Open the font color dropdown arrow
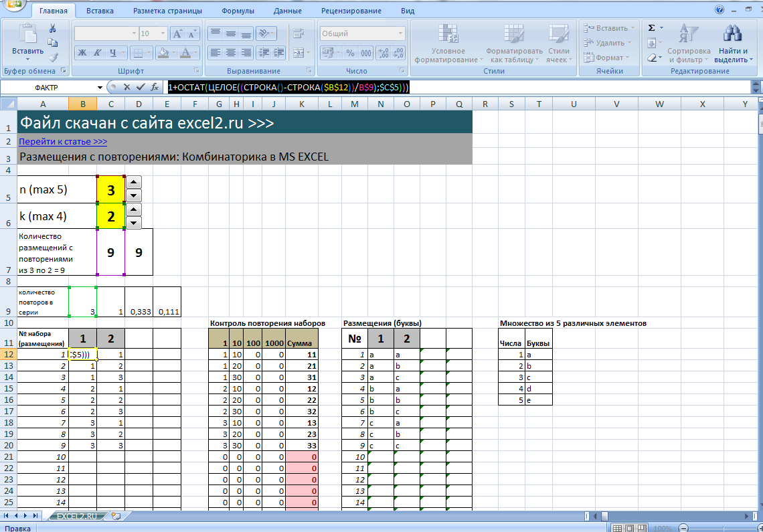Viewport: 763px width, 532px height. [195, 53]
